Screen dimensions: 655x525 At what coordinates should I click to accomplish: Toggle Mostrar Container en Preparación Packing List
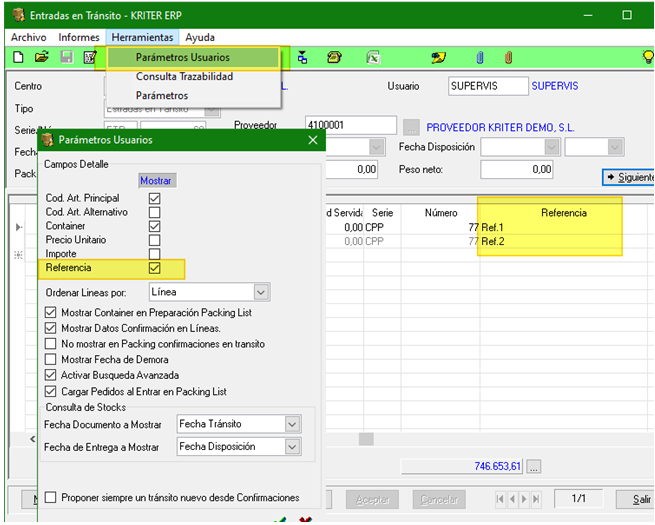click(x=51, y=312)
